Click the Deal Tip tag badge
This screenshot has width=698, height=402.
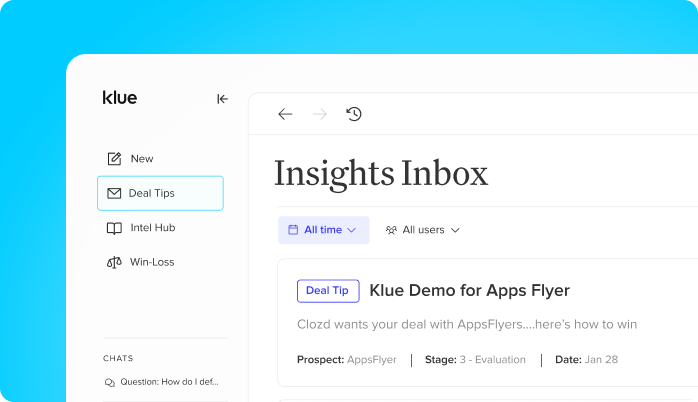328,291
